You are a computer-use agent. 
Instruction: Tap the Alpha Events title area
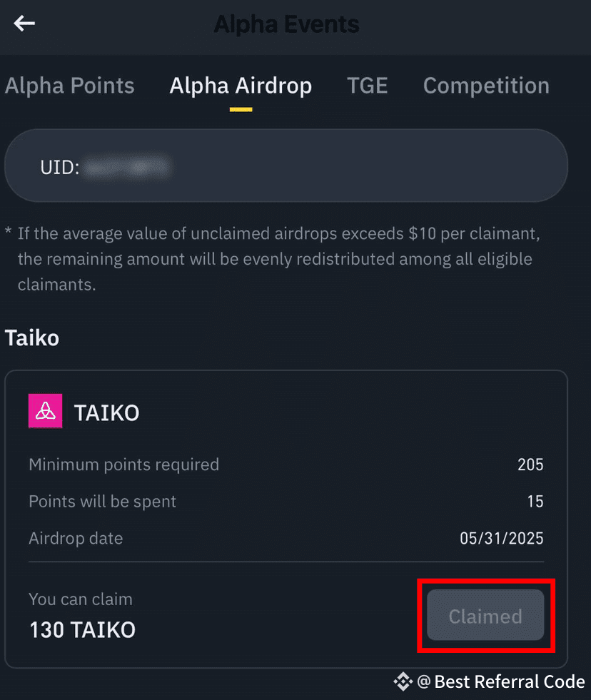[286, 24]
